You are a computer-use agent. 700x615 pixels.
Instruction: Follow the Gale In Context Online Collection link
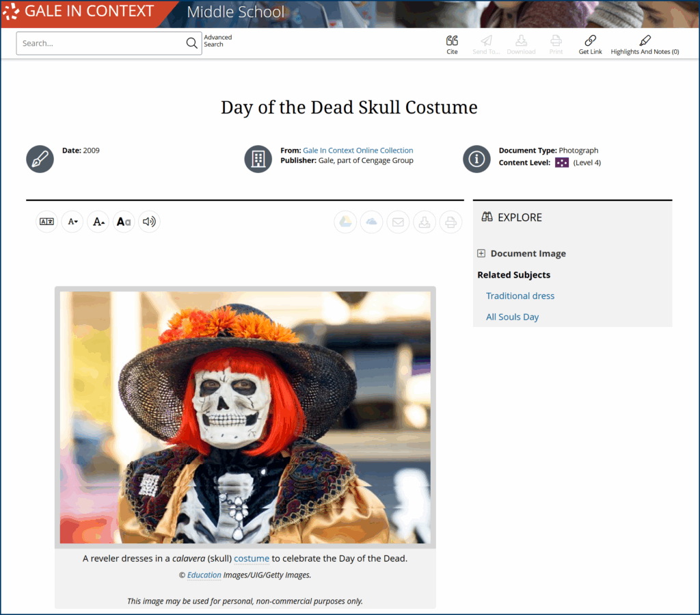pos(358,151)
